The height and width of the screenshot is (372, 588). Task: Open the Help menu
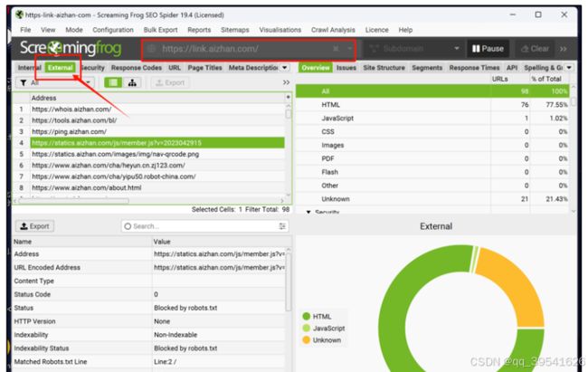click(405, 30)
